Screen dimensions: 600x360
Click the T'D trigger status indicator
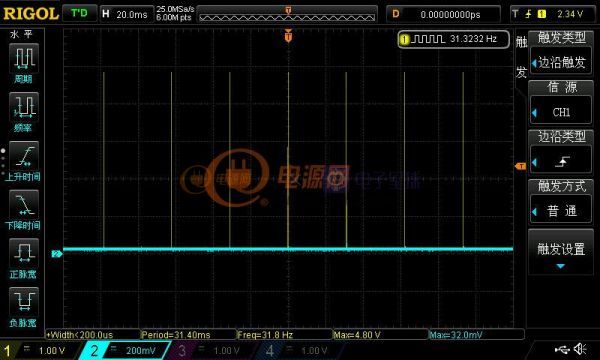(79, 14)
